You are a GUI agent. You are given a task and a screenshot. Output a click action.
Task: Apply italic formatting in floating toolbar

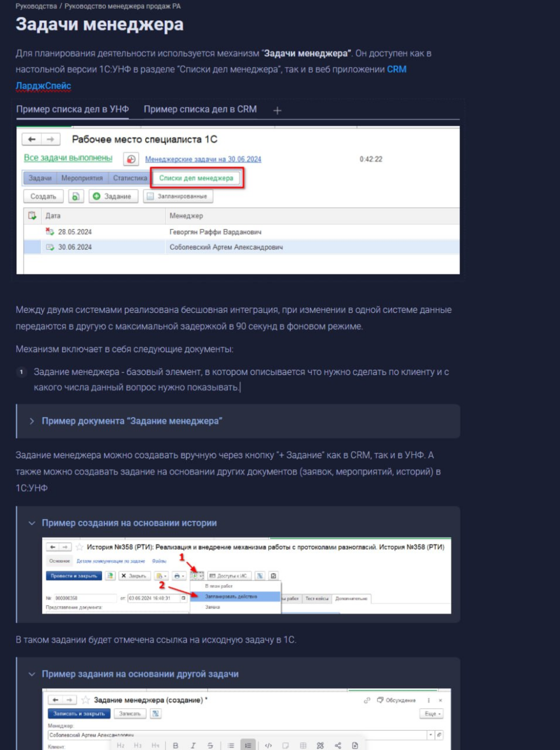point(193,745)
